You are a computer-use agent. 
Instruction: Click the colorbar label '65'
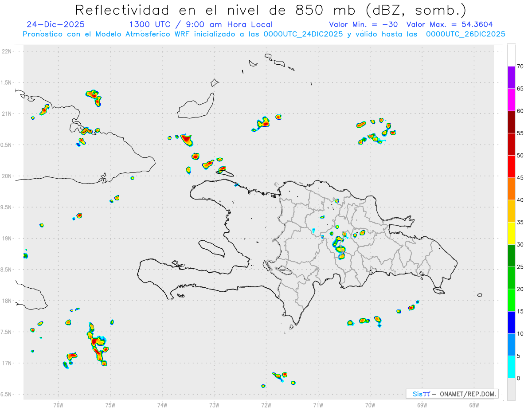click(520, 89)
